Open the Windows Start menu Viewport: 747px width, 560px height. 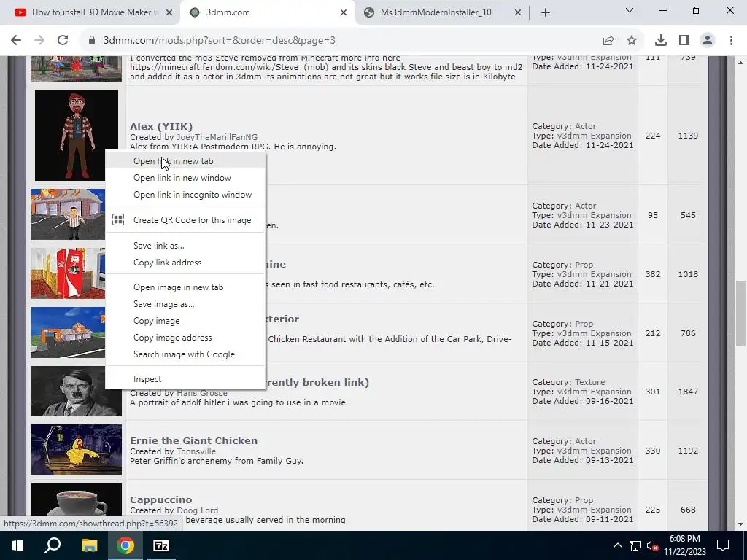[18, 545]
